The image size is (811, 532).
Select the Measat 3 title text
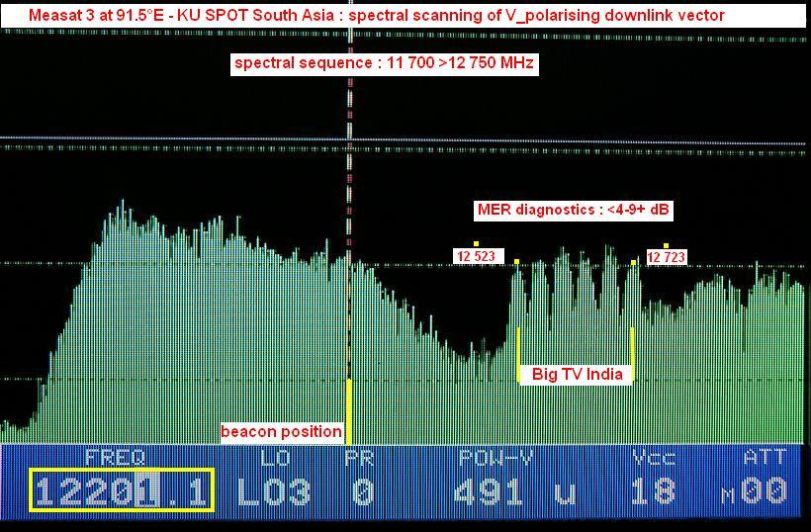(x=376, y=15)
